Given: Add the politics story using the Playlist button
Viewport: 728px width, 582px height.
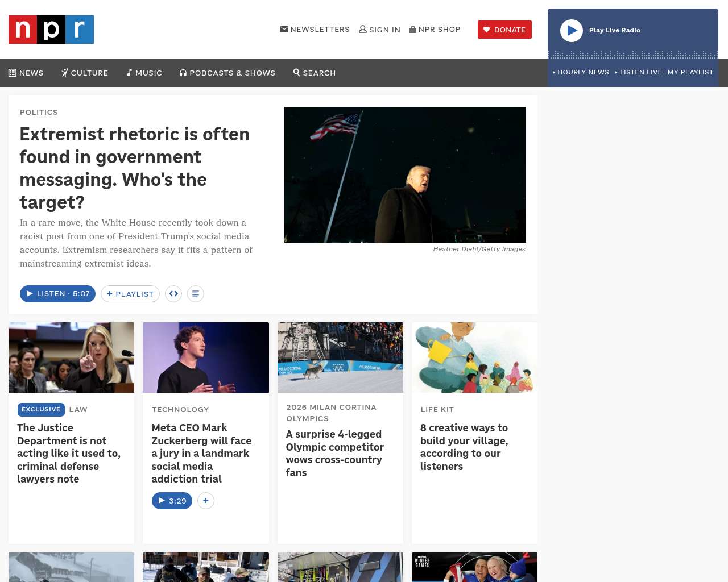Looking at the screenshot, I should [130, 294].
